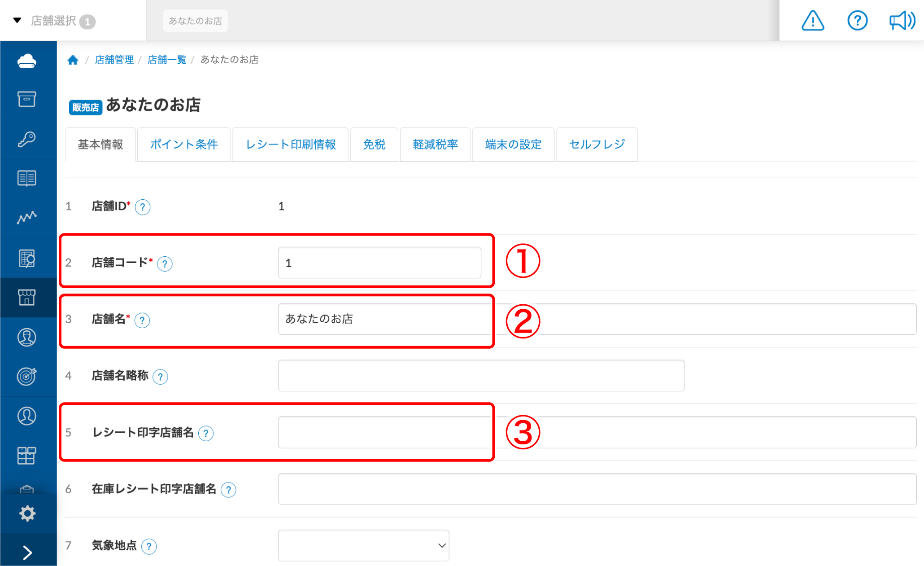
Task: Click the 店舗管理 breadcrumb link
Action: 114,60
